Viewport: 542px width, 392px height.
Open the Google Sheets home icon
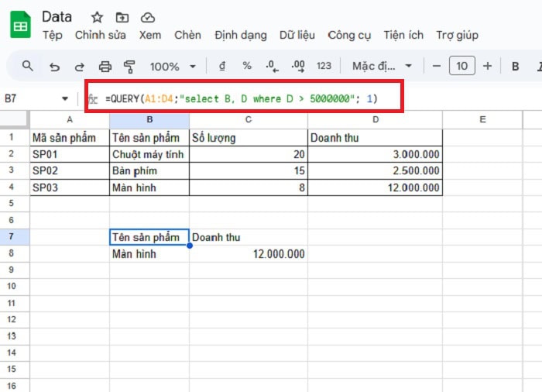click(20, 25)
